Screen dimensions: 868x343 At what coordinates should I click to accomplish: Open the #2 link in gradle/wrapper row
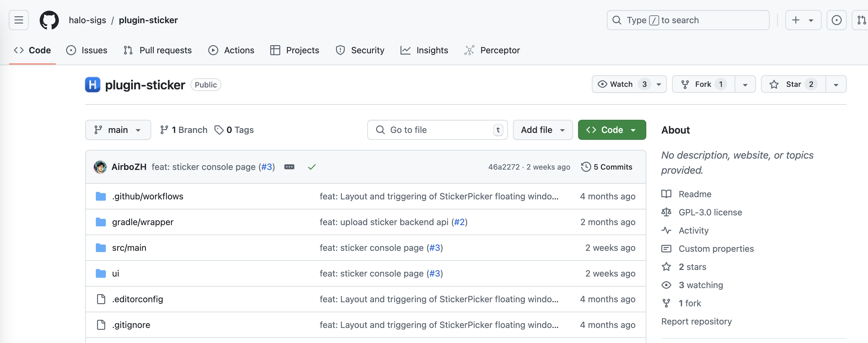[x=459, y=222]
